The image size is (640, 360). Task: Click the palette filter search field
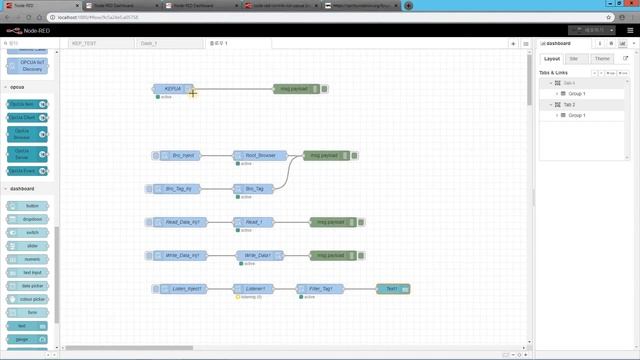pos(29,43)
